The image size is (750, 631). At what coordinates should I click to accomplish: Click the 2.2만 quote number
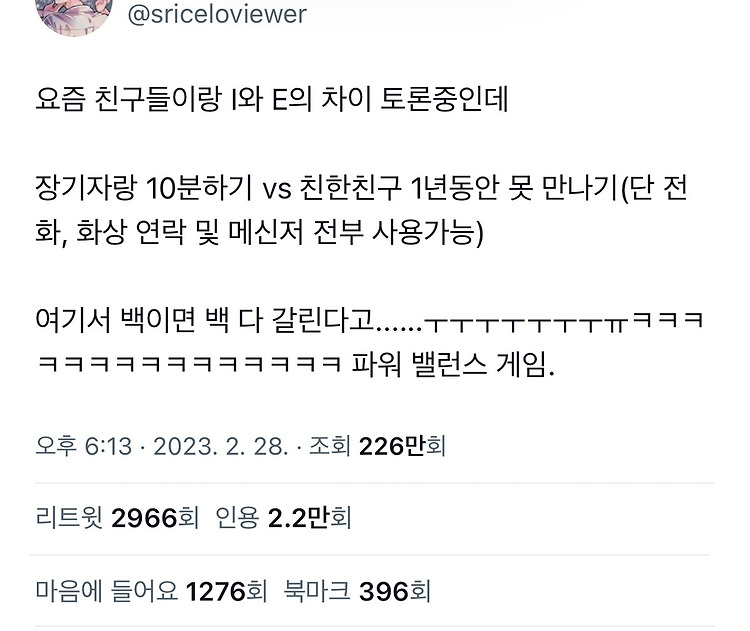tap(298, 518)
